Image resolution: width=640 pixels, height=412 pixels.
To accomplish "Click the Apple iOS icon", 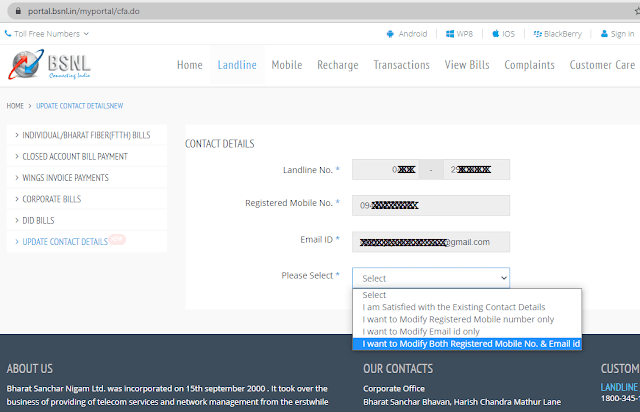I will 496,33.
